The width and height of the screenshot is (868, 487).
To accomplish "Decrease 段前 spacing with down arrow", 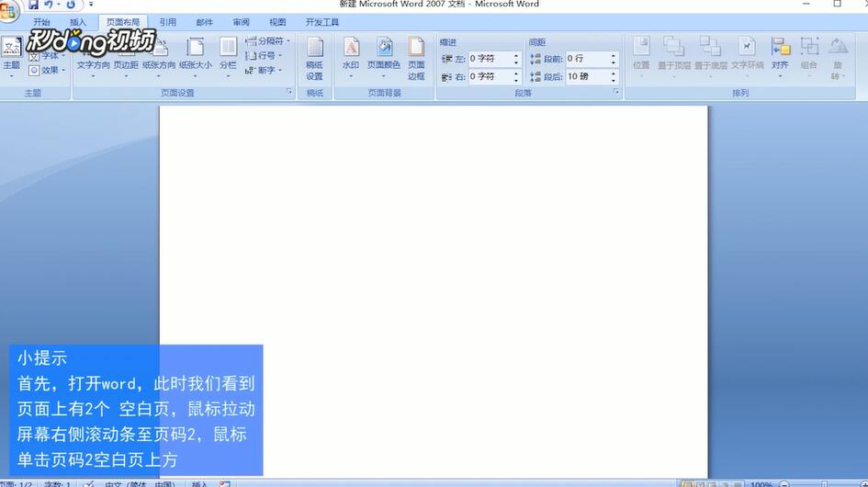I will click(614, 62).
